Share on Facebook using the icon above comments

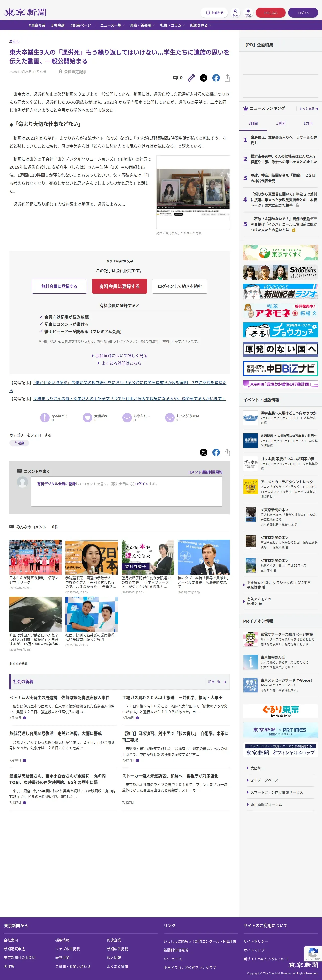[x=216, y=452]
